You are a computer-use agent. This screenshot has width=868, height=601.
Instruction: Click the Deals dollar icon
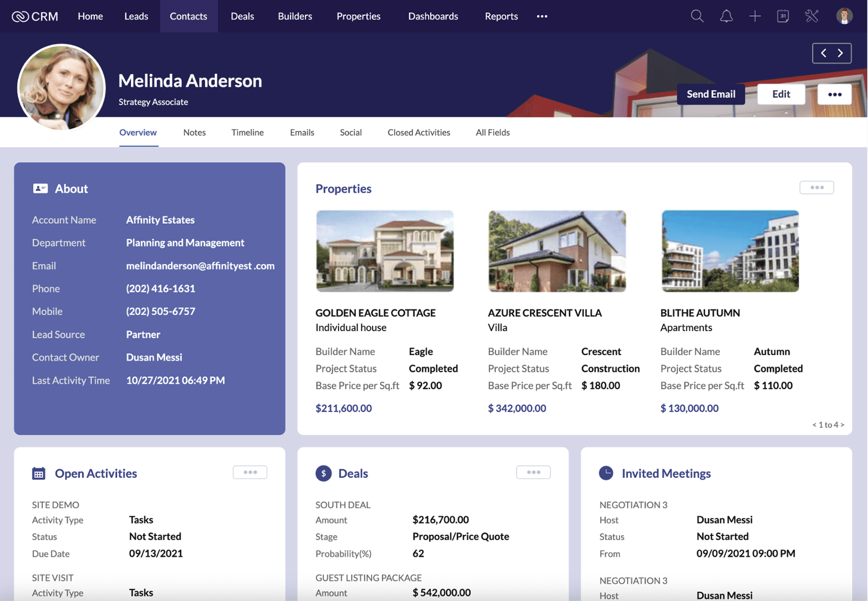tap(323, 473)
